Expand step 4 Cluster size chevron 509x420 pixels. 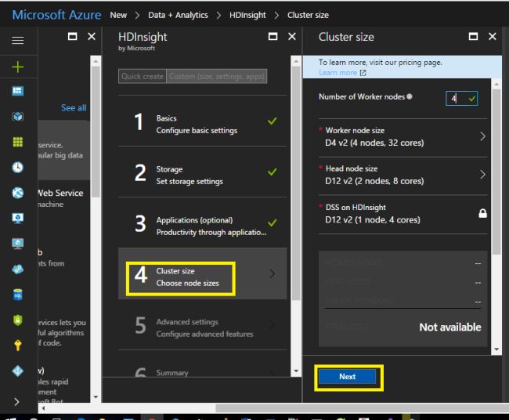(272, 273)
